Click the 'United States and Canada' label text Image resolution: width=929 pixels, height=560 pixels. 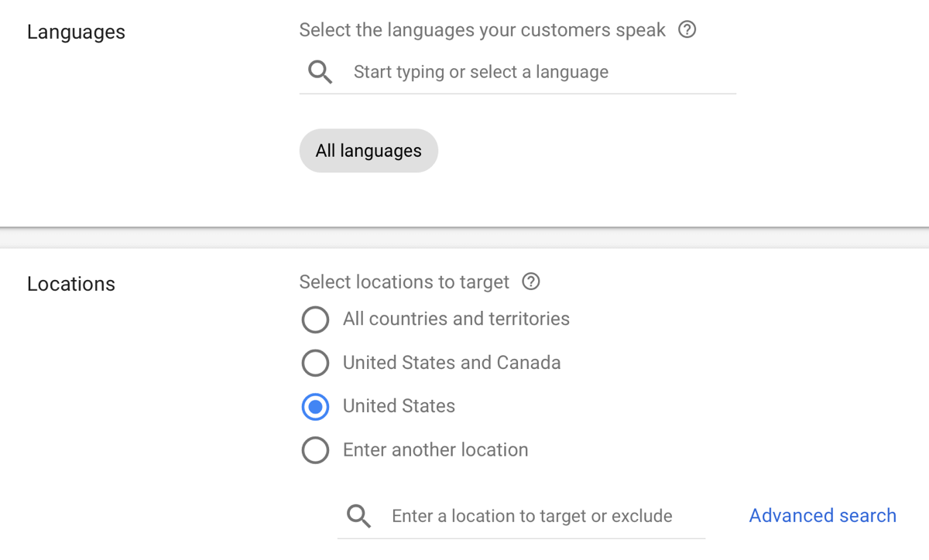click(451, 363)
